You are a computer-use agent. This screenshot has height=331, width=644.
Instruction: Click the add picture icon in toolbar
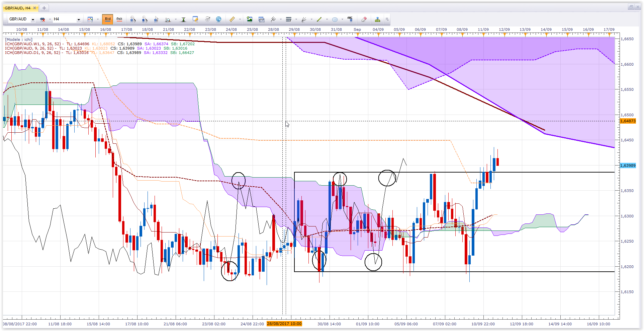pos(250,19)
